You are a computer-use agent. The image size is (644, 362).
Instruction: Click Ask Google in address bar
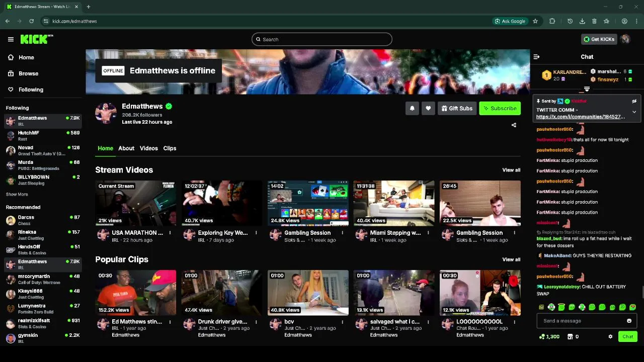coord(510,21)
